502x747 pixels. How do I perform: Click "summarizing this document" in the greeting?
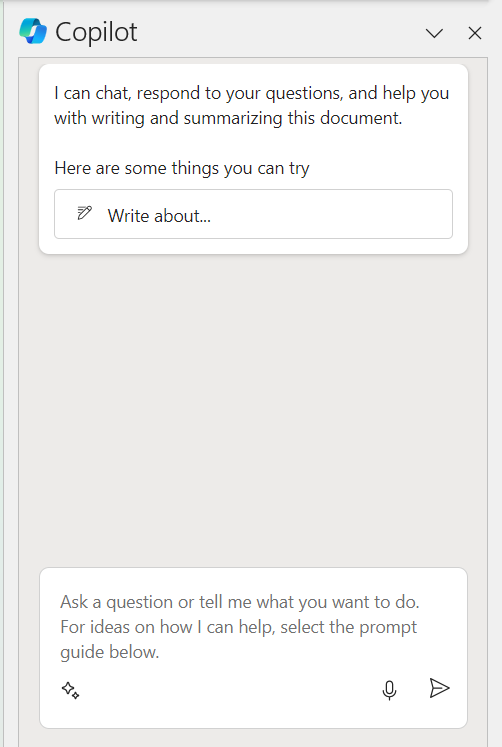(292, 118)
